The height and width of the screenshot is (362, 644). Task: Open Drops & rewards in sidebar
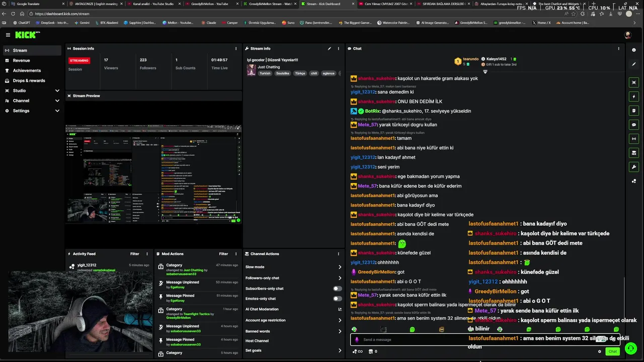coord(32,80)
